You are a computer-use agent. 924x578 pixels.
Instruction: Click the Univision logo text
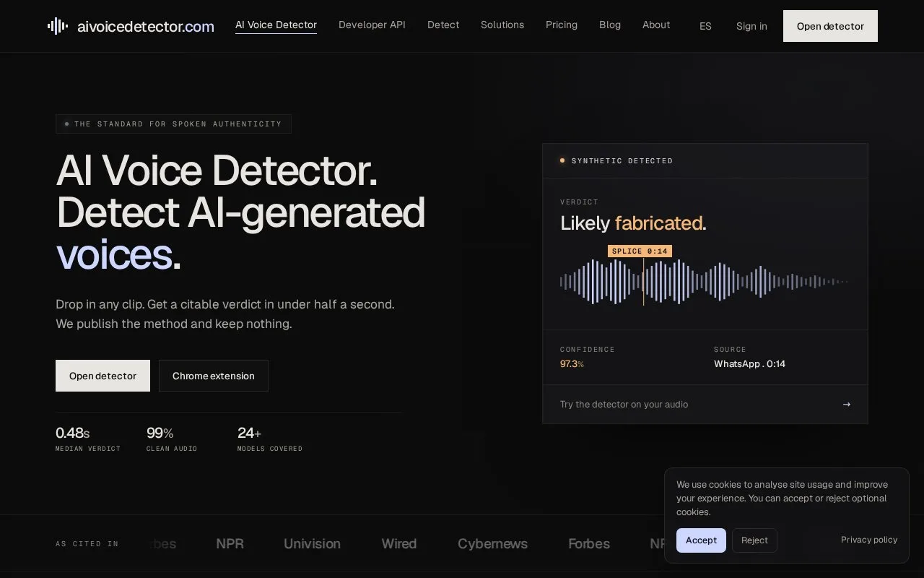click(x=312, y=543)
